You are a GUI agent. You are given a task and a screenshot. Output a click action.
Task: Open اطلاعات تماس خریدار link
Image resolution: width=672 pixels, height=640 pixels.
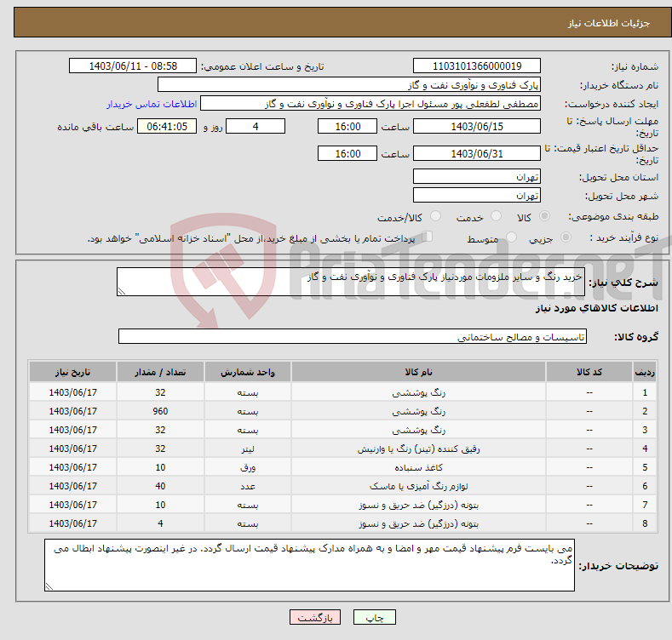click(152, 104)
